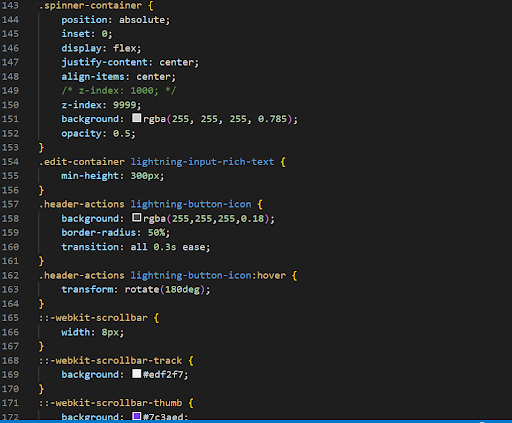The image size is (512, 423).
Task: Click the 'flex' display value
Action: [x=125, y=48]
